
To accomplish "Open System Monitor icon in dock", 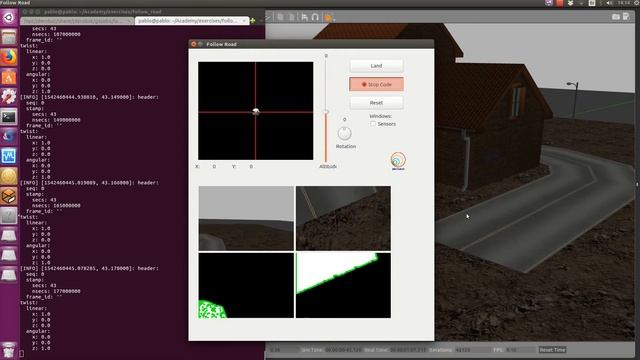I will [9, 156].
